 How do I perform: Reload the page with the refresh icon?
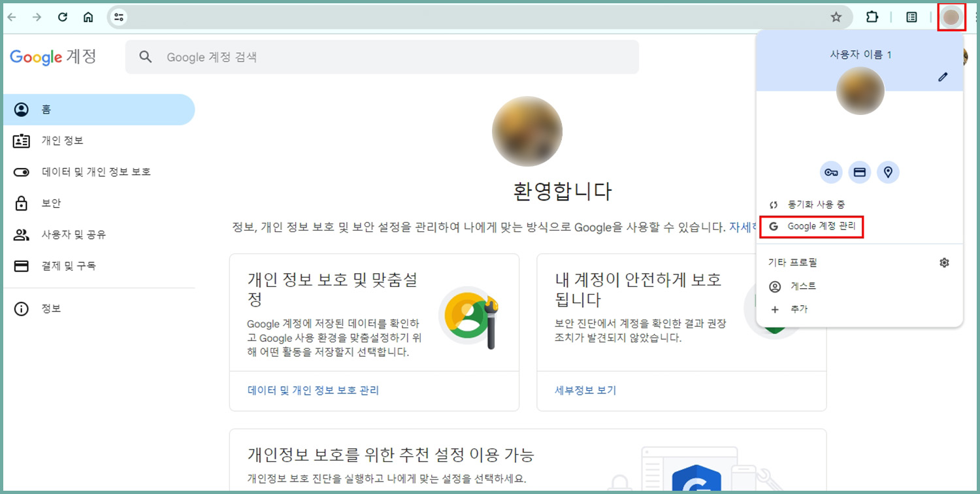[x=63, y=18]
